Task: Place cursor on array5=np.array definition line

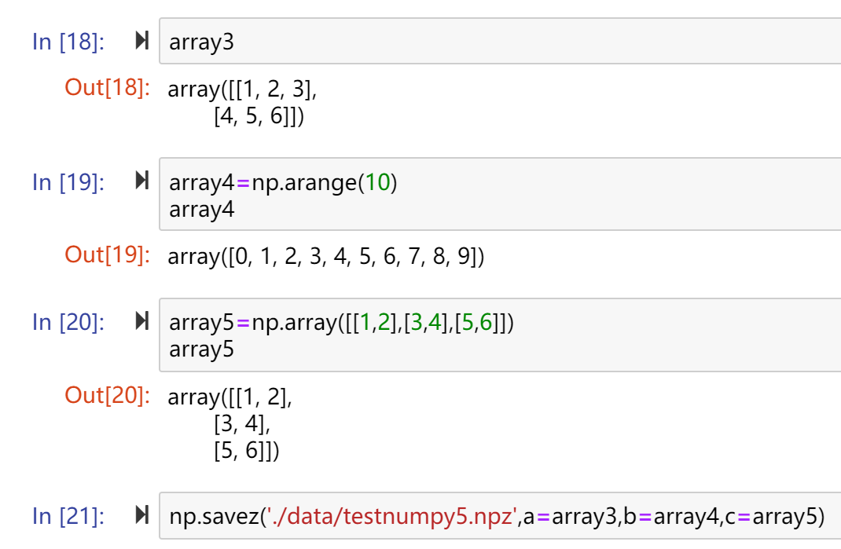Action: pyautogui.click(x=342, y=323)
